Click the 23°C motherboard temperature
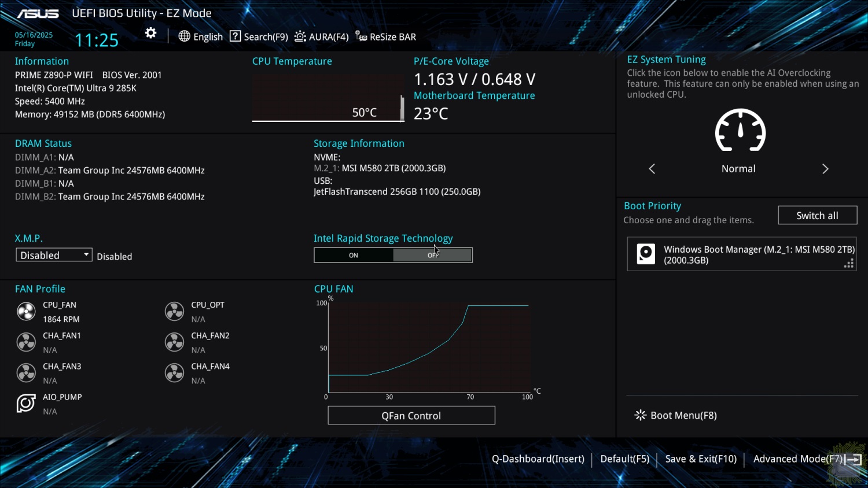This screenshot has height=488, width=868. pyautogui.click(x=431, y=113)
